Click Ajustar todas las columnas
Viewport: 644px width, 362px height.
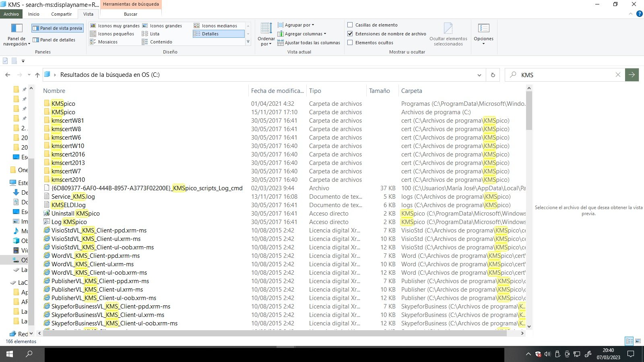[x=309, y=43]
